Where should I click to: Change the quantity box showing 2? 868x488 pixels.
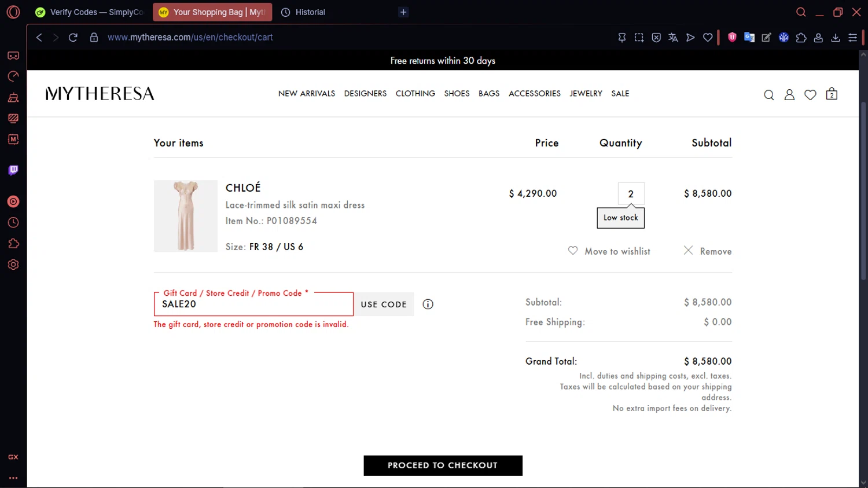631,194
